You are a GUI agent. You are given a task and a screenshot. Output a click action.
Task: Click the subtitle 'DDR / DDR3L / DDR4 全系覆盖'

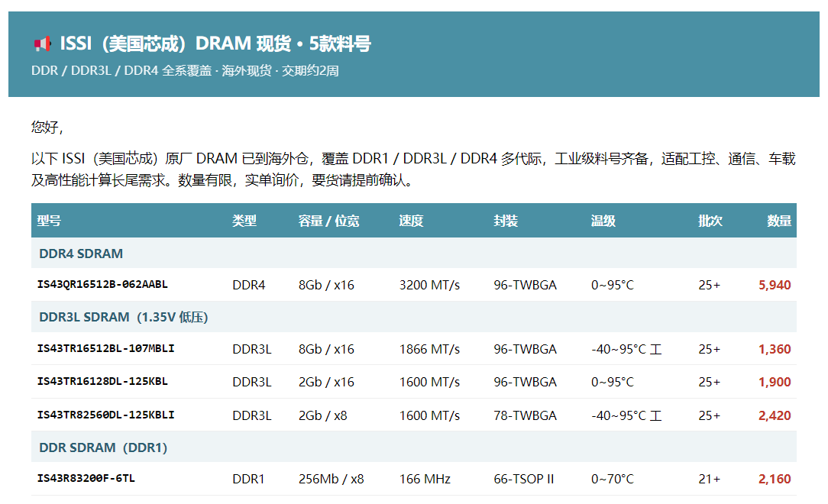point(121,71)
